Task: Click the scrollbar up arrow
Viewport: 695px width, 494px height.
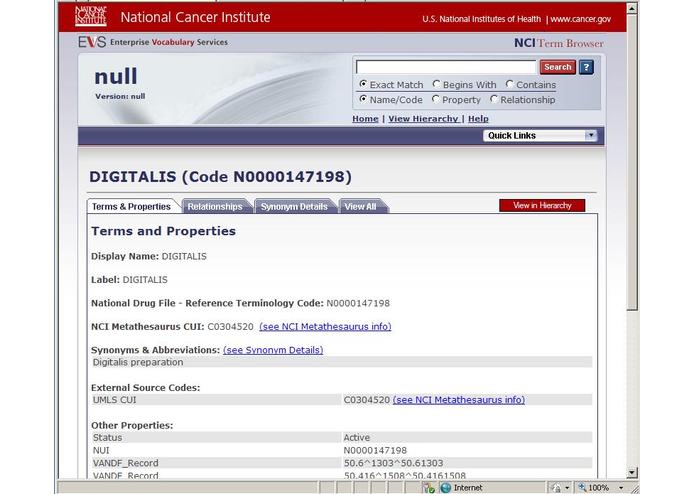Action: (632, 8)
